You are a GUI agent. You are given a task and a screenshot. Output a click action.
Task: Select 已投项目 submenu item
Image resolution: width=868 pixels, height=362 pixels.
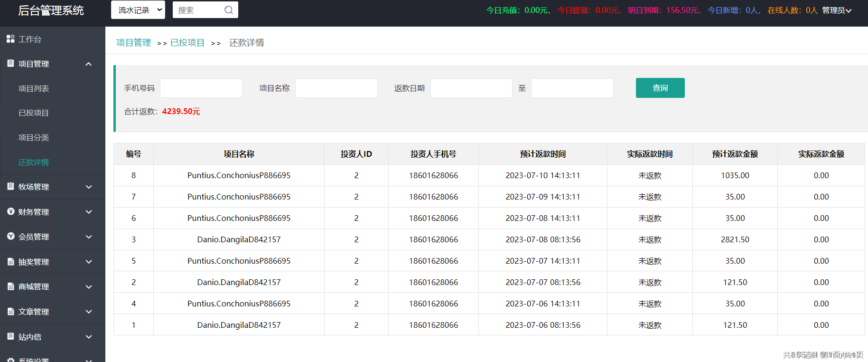point(34,113)
